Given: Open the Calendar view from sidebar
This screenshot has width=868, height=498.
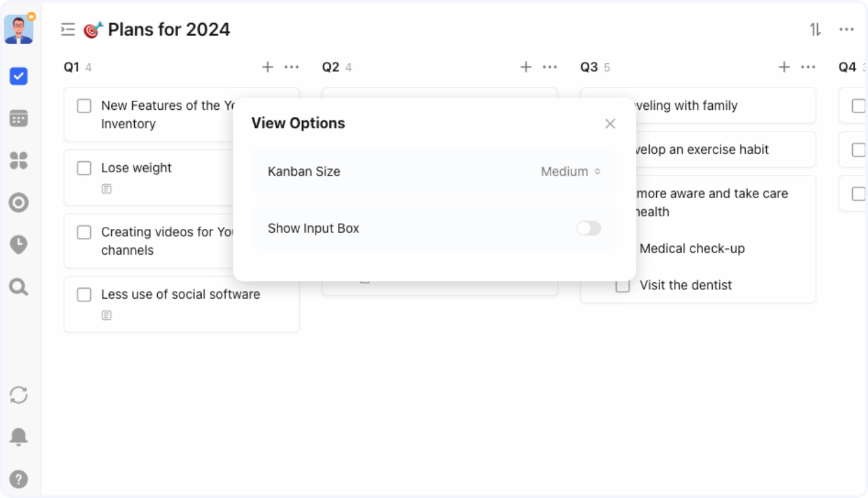Looking at the screenshot, I should click(x=19, y=118).
